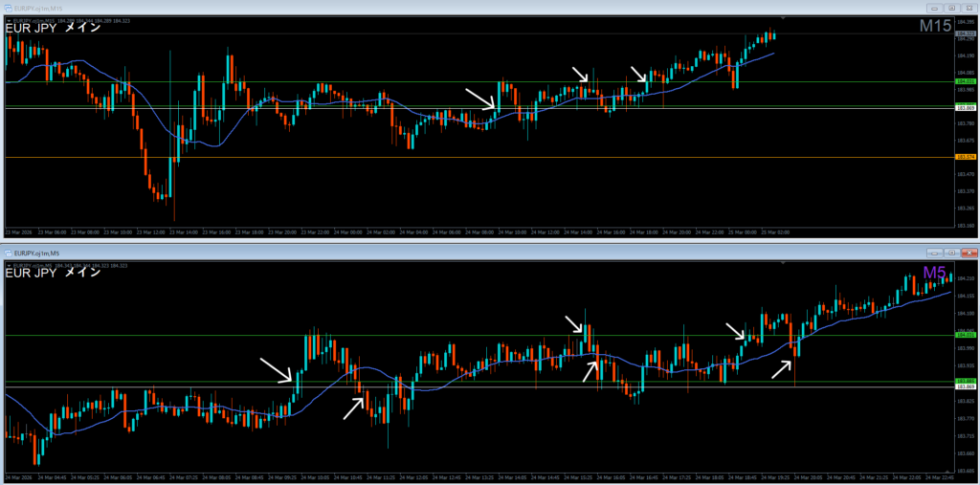Click the 183.470 scale value on M15 price axis
Screen dimensions: 980x485
click(966, 174)
